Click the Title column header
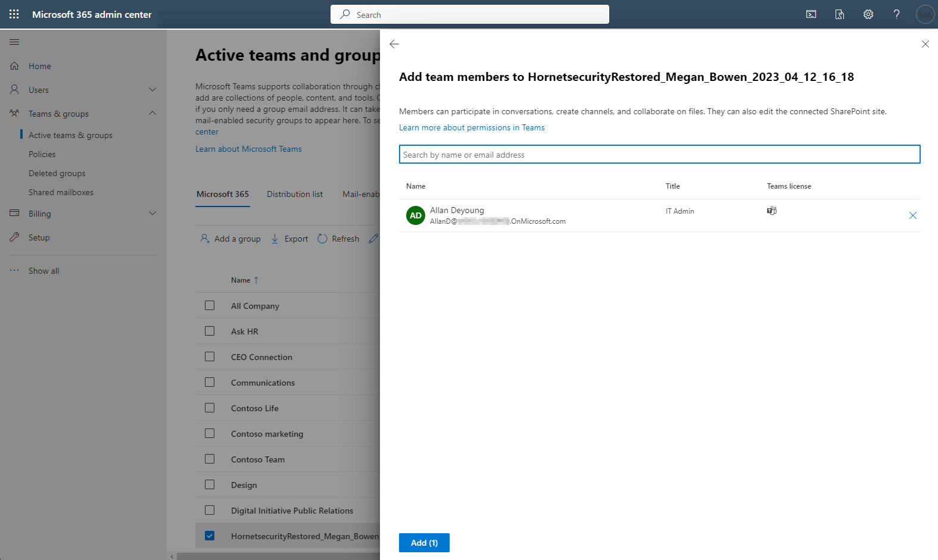The width and height of the screenshot is (938, 560). coord(673,186)
